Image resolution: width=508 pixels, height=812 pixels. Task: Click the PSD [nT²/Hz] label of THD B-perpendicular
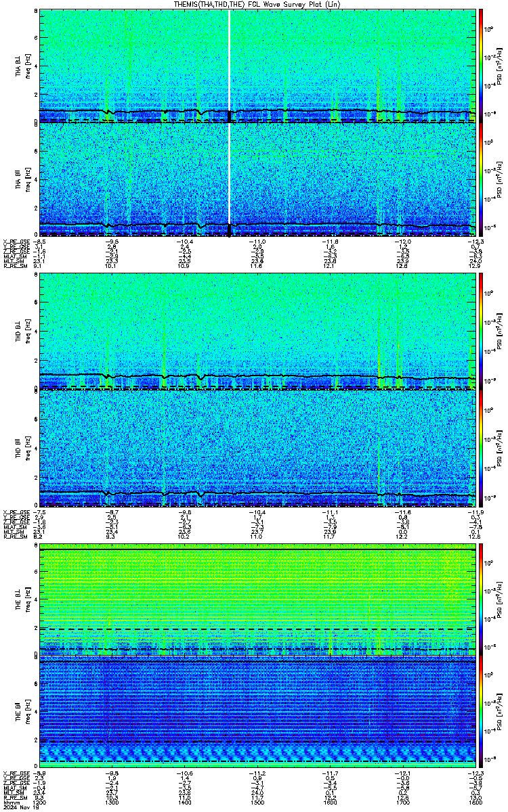500,332
